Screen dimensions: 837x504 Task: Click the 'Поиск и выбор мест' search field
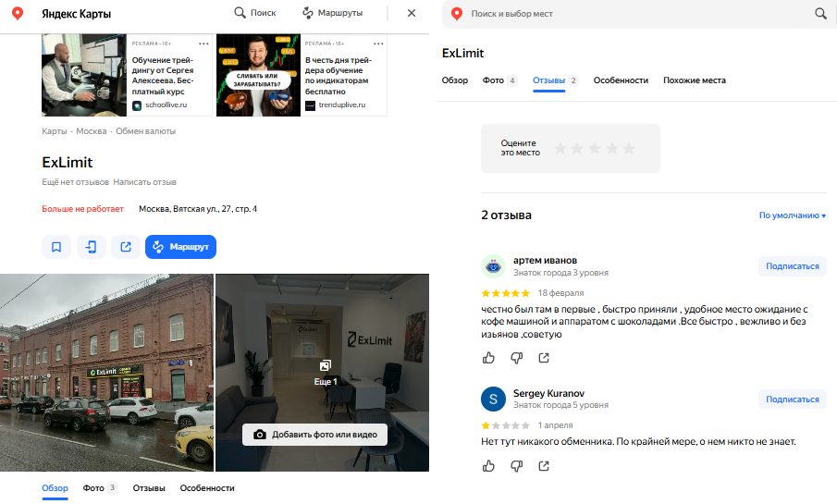tap(629, 15)
